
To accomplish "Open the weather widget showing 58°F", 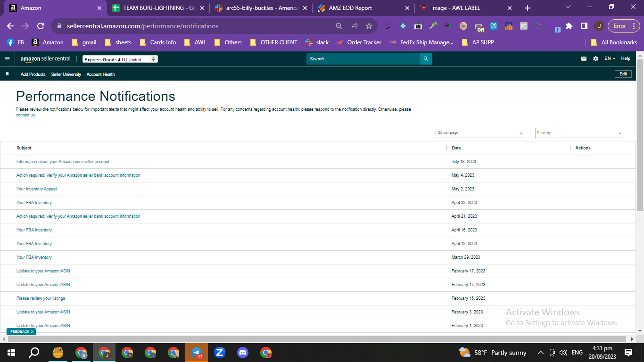I will 493,353.
